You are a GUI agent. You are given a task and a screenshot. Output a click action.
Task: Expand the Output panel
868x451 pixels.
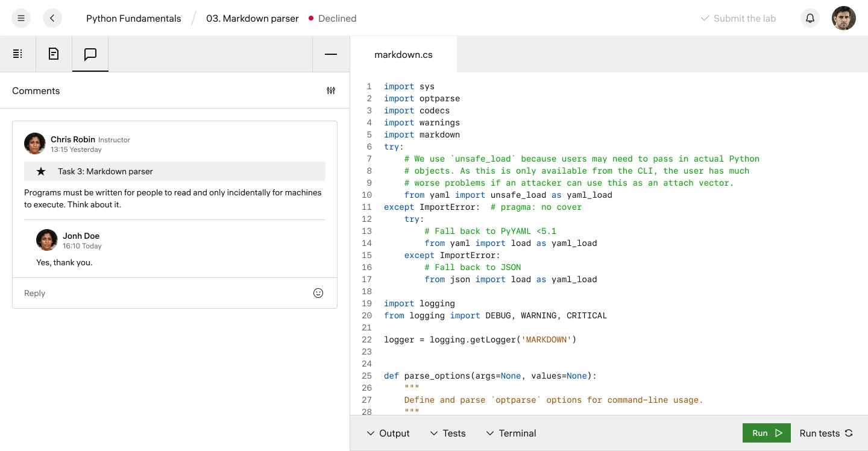[388, 433]
